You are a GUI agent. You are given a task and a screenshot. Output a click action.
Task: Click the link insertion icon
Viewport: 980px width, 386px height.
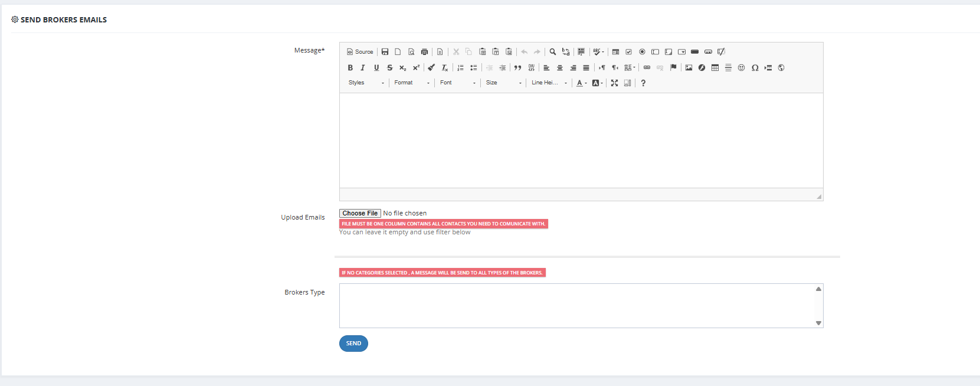pos(647,68)
